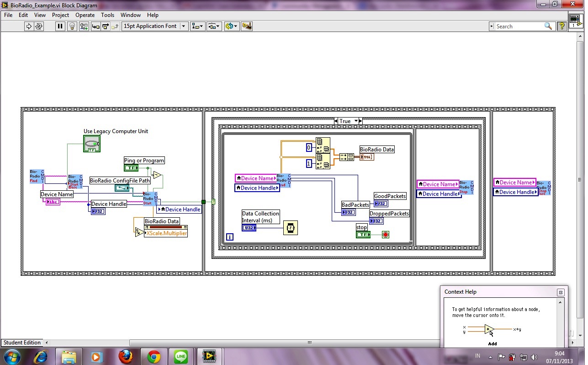Image resolution: width=588 pixels, height=365 pixels.
Task: Open the Tools menu
Action: click(x=107, y=15)
